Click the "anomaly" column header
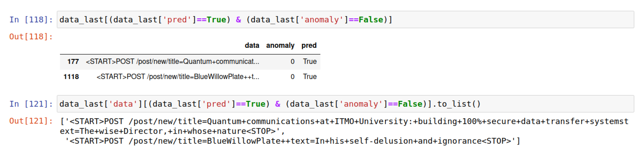Image resolution: width=644 pixels, height=156 pixels. pyautogui.click(x=280, y=45)
